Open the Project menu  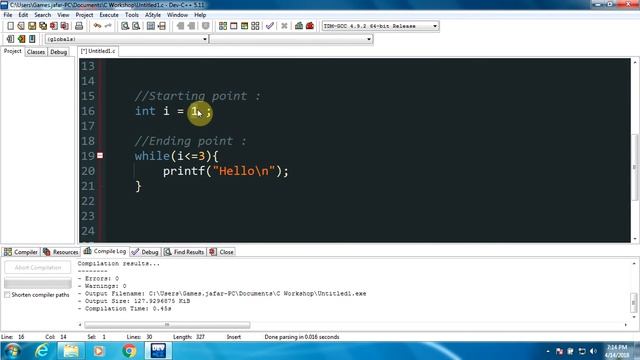(x=84, y=15)
